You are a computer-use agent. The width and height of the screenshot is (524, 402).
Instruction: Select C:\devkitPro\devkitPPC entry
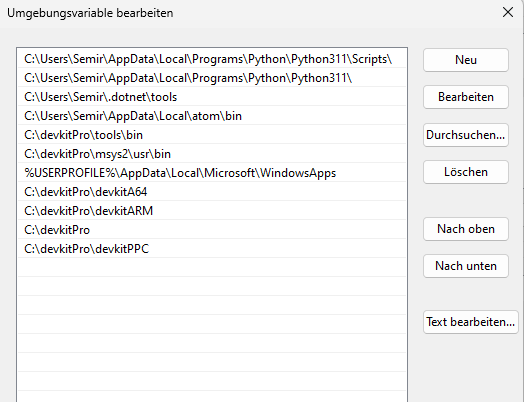(212, 249)
